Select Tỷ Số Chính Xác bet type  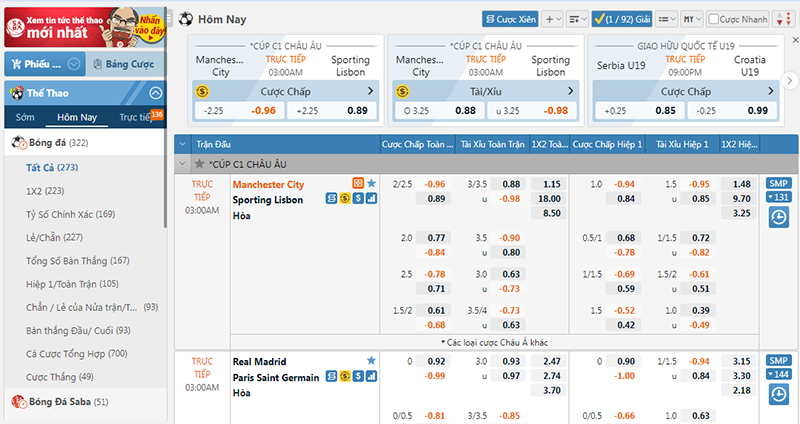[x=70, y=214]
